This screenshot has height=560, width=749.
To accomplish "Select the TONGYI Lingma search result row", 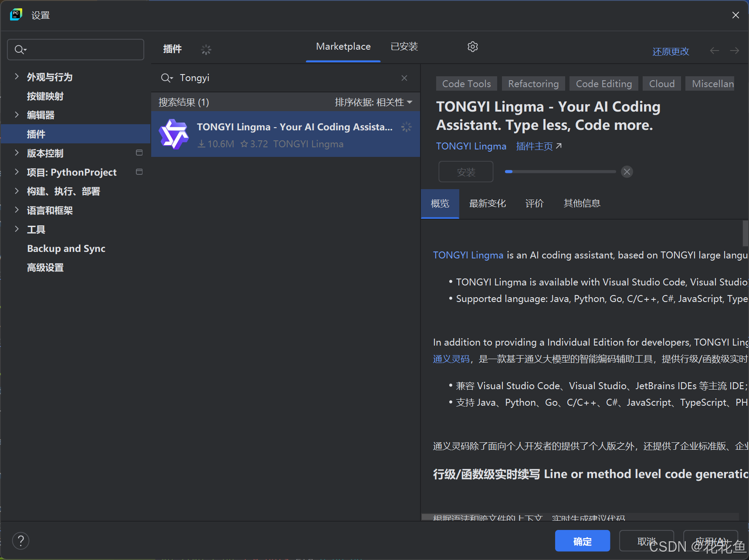I will (285, 134).
